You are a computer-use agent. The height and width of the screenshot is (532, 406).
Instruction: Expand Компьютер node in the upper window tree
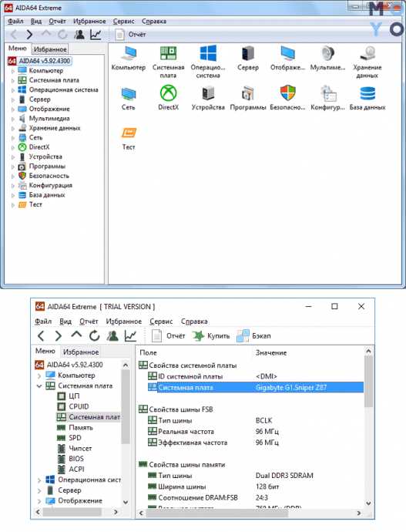click(13, 71)
